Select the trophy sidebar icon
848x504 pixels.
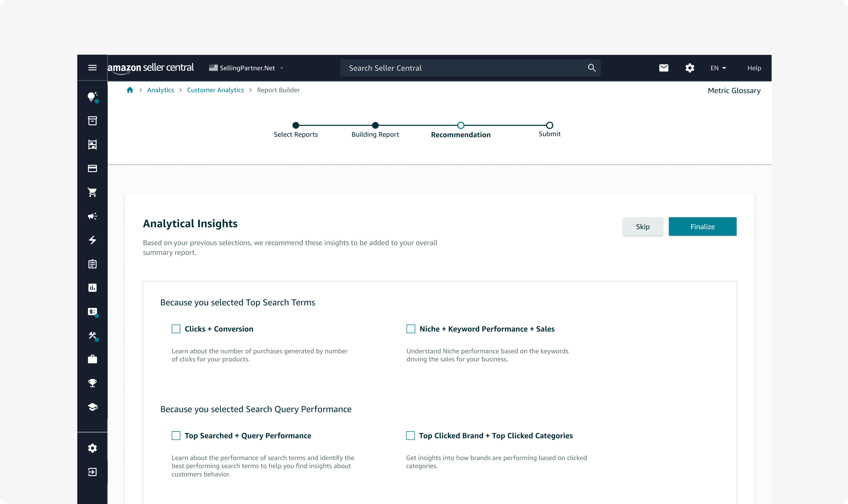pyautogui.click(x=92, y=383)
